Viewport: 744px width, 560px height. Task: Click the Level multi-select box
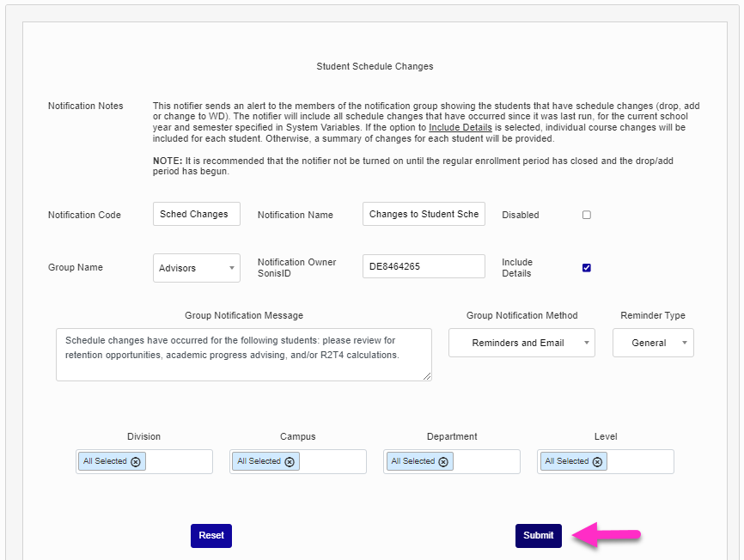point(639,461)
